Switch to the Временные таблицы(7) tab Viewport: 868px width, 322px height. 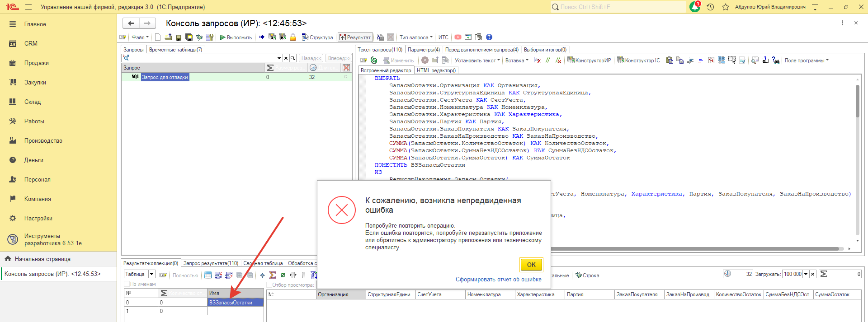pyautogui.click(x=175, y=50)
